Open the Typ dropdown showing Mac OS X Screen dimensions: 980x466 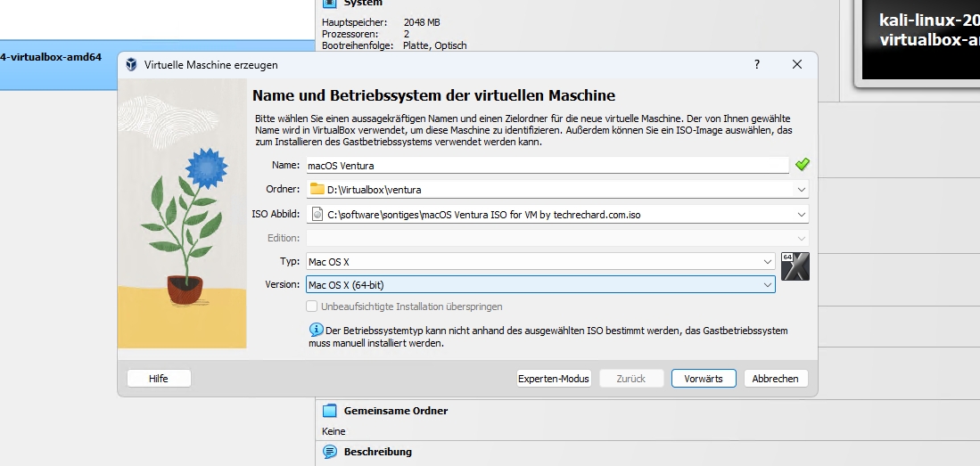[x=540, y=262]
